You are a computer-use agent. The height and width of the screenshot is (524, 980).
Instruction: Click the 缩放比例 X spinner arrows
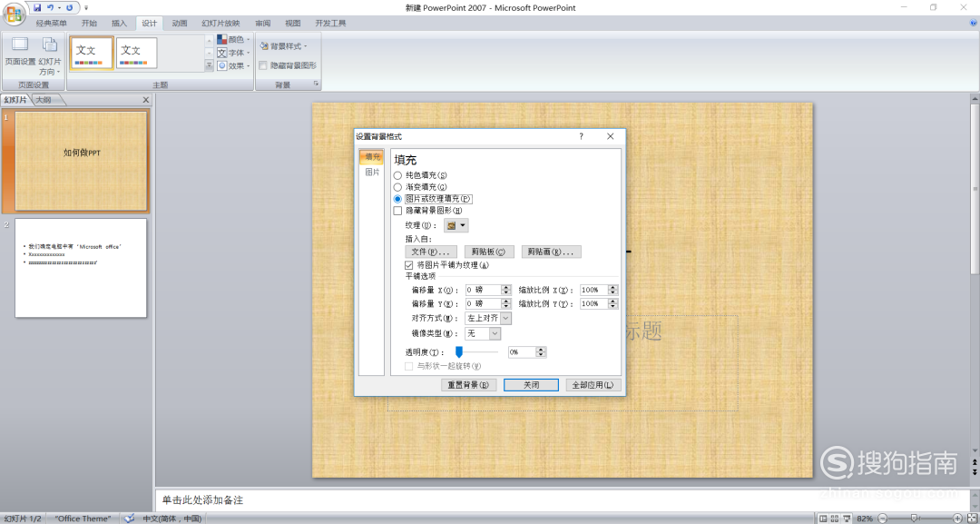tap(612, 290)
